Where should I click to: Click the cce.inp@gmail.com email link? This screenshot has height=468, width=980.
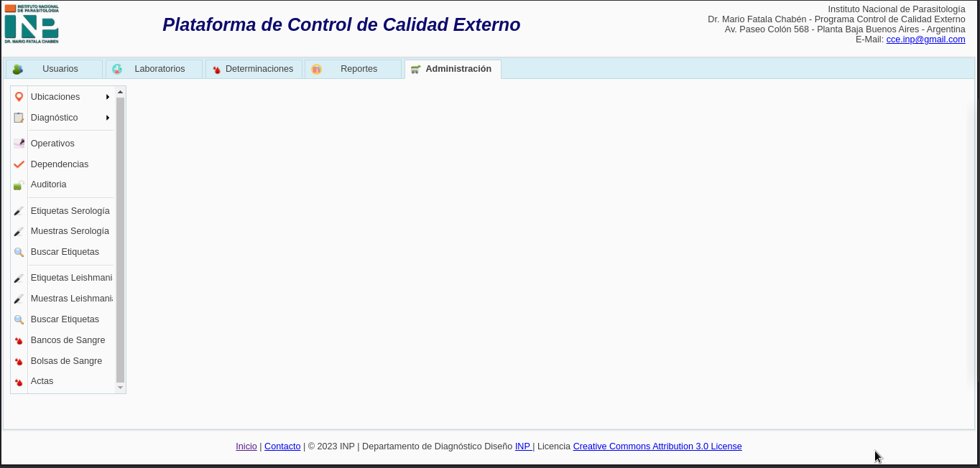[925, 39]
